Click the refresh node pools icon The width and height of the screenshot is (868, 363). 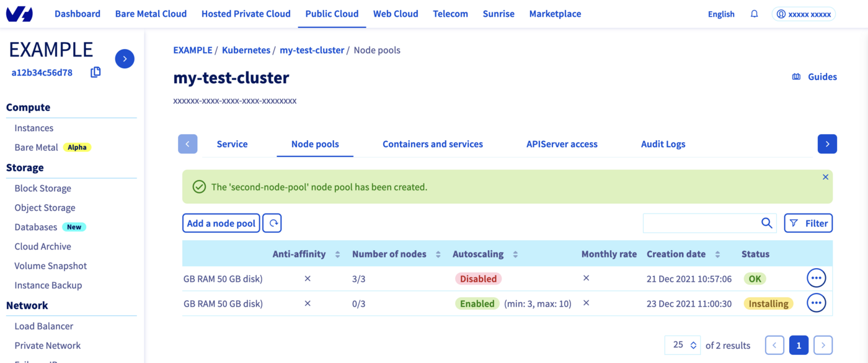(x=272, y=223)
